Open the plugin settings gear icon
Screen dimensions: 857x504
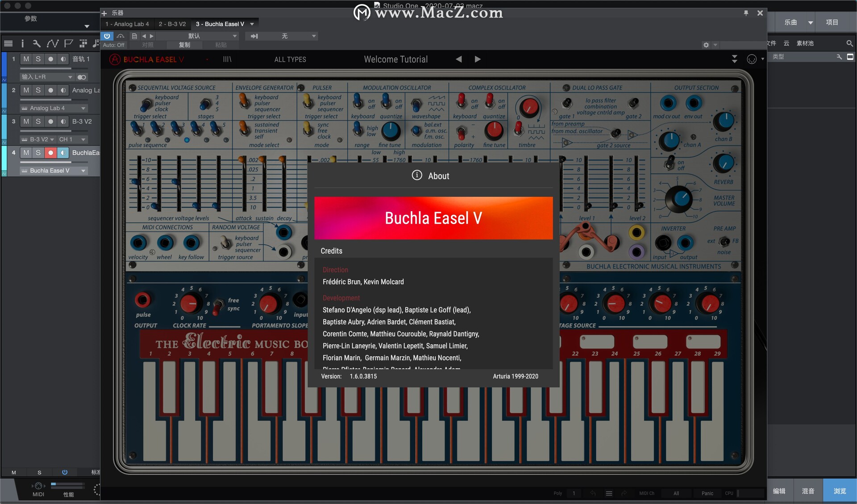[x=706, y=45]
